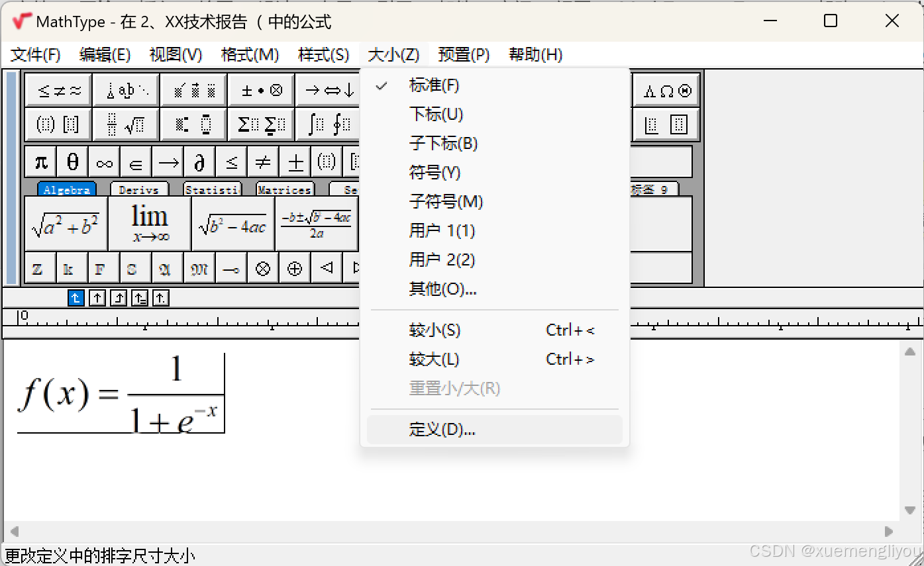Open the fraction and radical templates palette
The image size is (924, 566).
(125, 124)
